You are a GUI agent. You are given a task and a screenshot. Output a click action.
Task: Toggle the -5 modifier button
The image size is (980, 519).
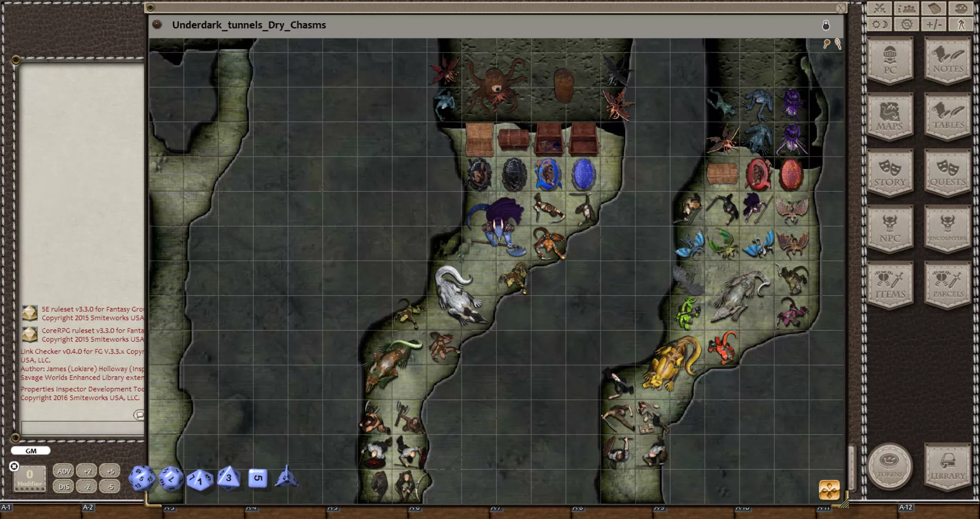pos(110,487)
